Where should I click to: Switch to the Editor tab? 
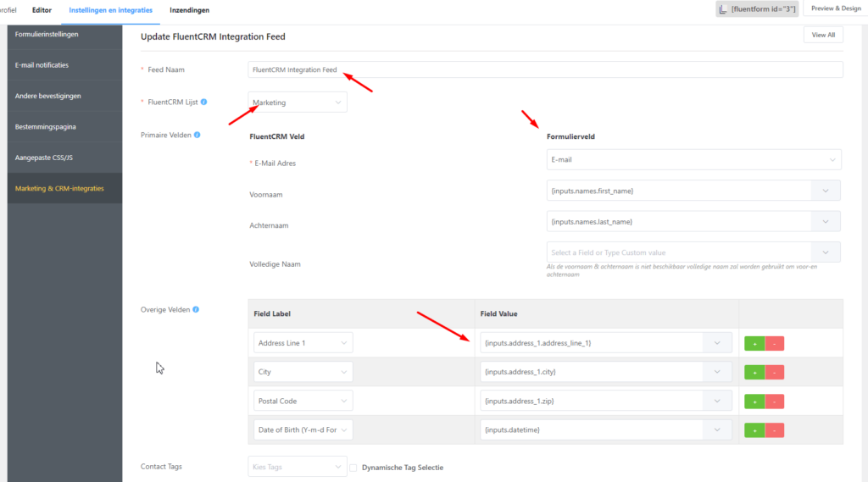[x=42, y=10]
